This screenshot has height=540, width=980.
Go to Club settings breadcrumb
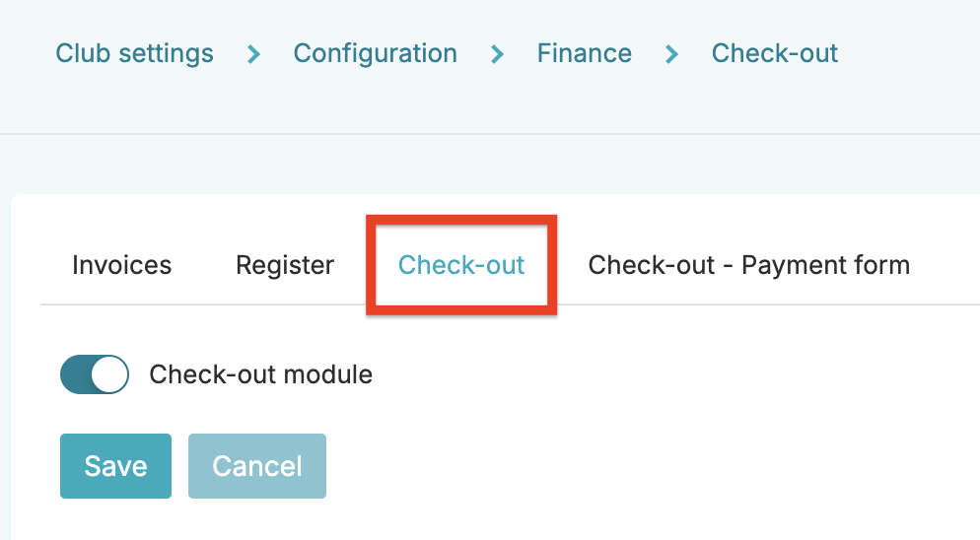tap(134, 53)
